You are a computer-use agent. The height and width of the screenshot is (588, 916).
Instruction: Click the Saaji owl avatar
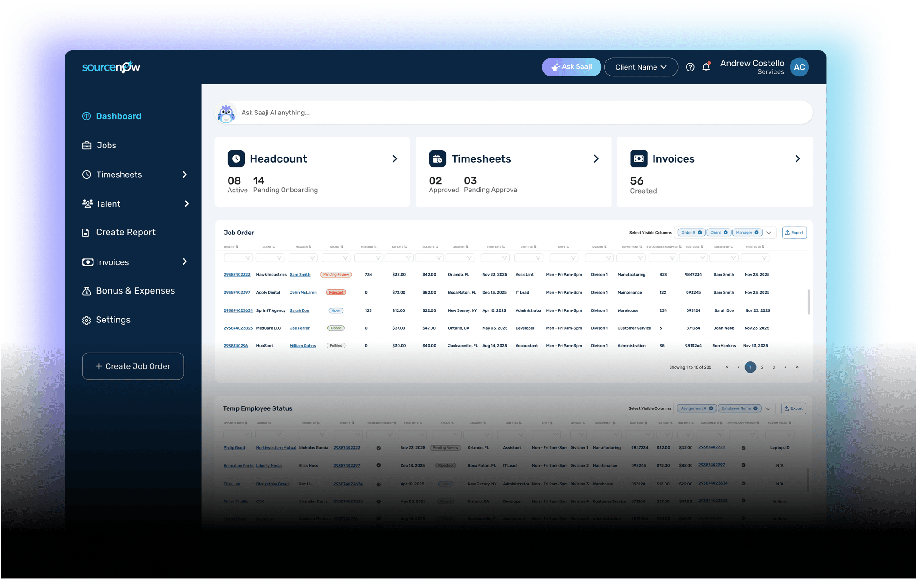click(x=226, y=113)
